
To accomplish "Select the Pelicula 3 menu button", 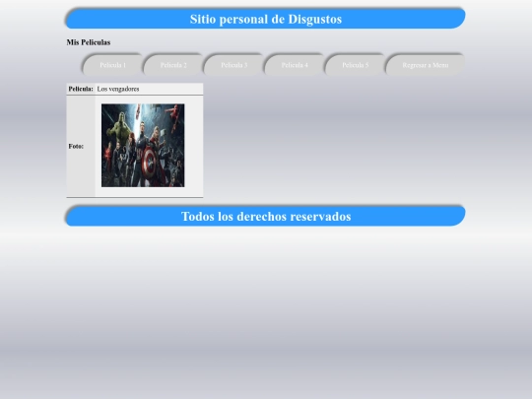I will tap(234, 65).
